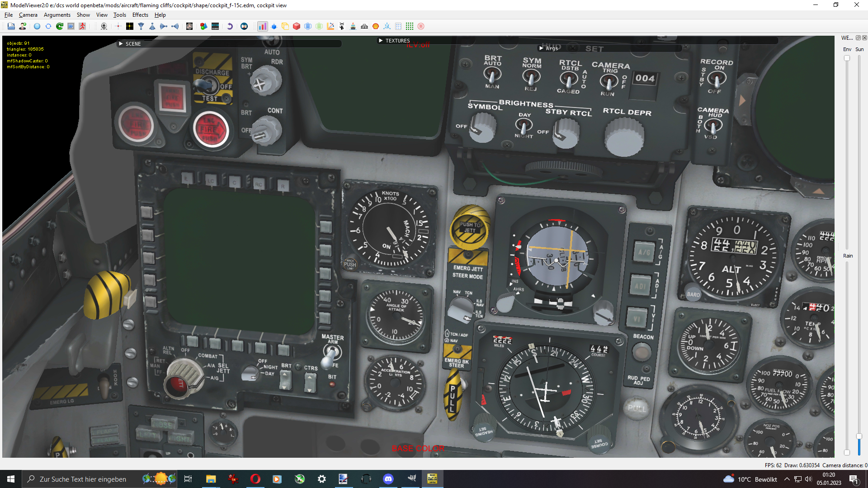Open Opera browser from taskbar

coord(255,479)
